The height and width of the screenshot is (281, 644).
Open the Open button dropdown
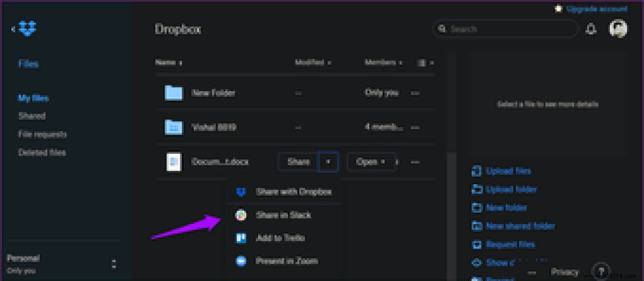371,162
